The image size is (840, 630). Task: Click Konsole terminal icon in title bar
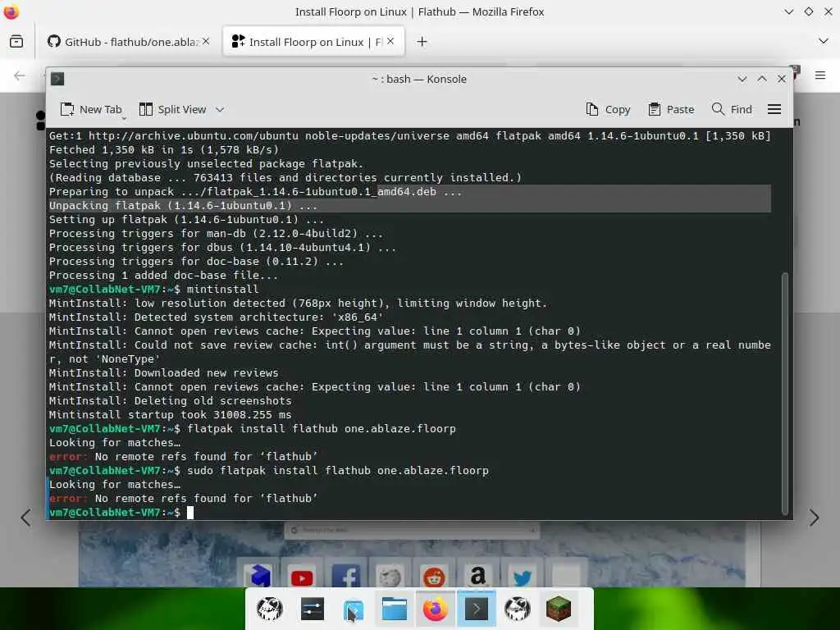point(57,79)
